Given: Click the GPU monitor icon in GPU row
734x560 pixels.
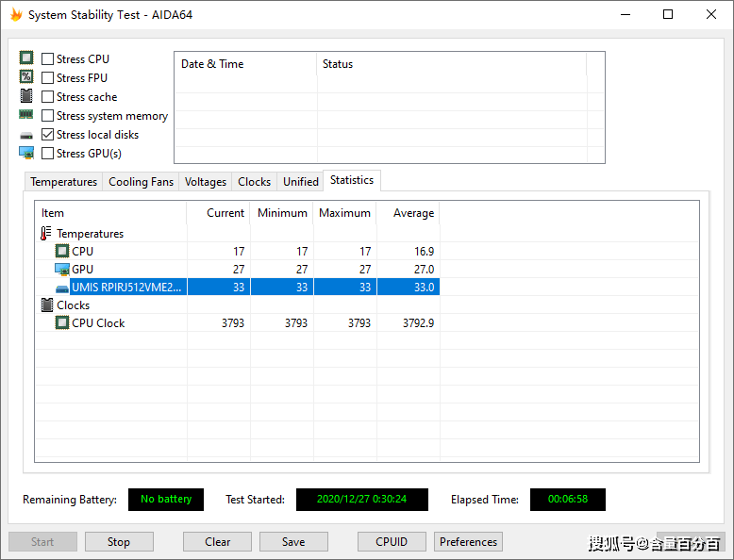Looking at the screenshot, I should (61, 269).
